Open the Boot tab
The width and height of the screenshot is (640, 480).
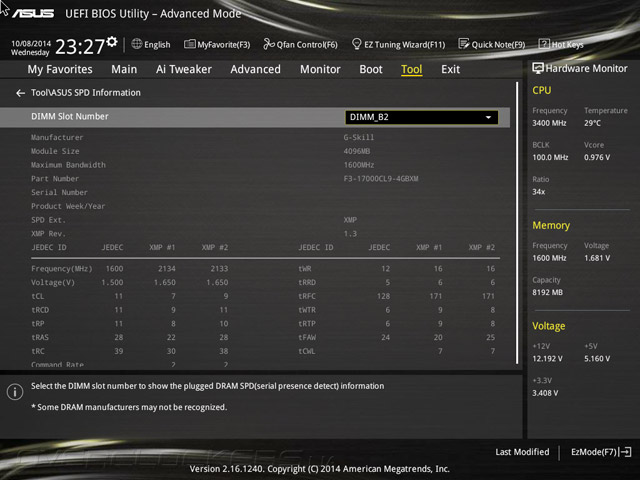[371, 69]
